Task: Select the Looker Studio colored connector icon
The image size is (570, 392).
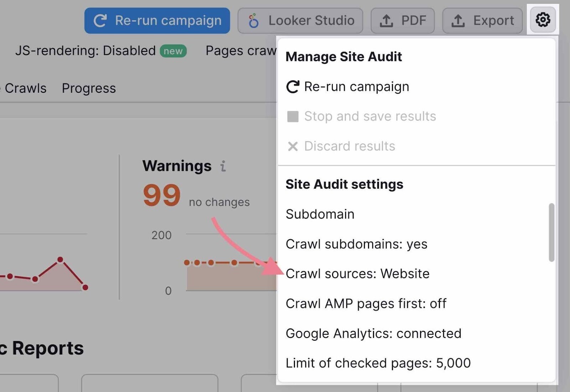Action: 254,20
